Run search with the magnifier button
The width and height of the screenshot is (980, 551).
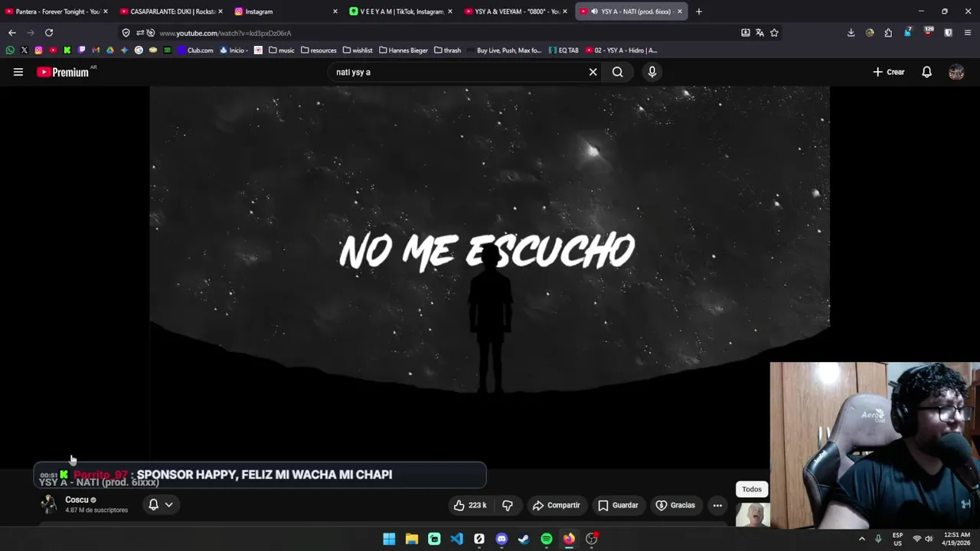pyautogui.click(x=618, y=72)
